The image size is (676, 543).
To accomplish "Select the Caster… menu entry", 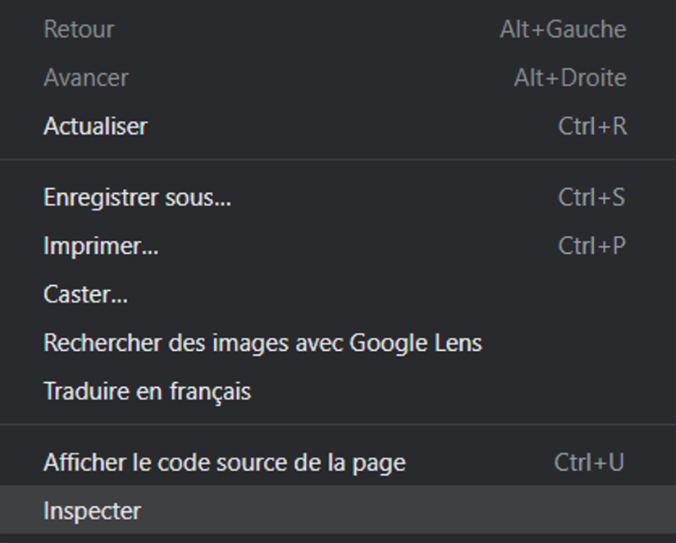I will tap(85, 295).
